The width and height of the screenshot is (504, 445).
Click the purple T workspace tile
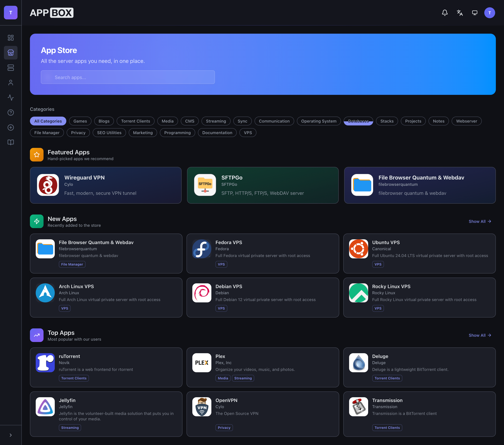coord(11,13)
